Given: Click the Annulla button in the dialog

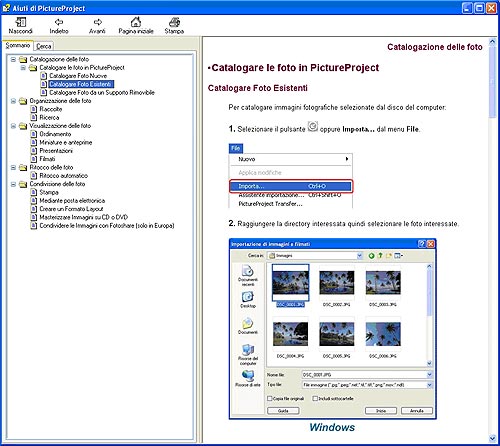Looking at the screenshot, I should pyautogui.click(x=417, y=411).
